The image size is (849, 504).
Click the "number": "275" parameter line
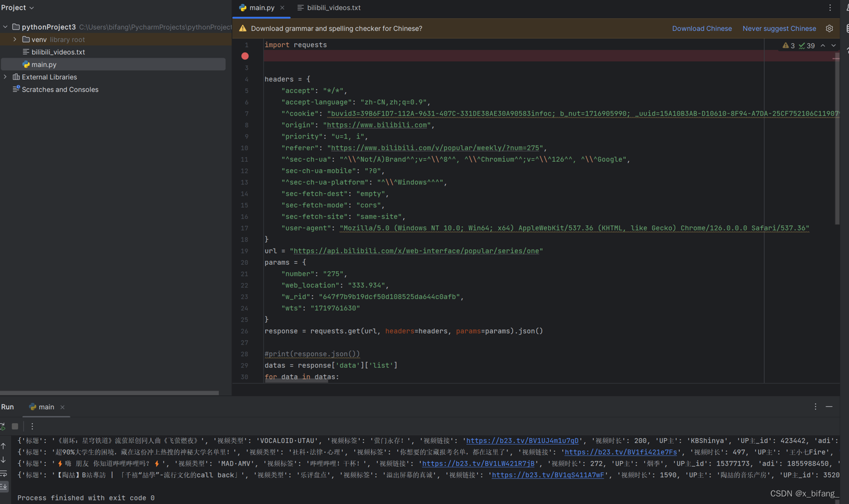click(314, 274)
